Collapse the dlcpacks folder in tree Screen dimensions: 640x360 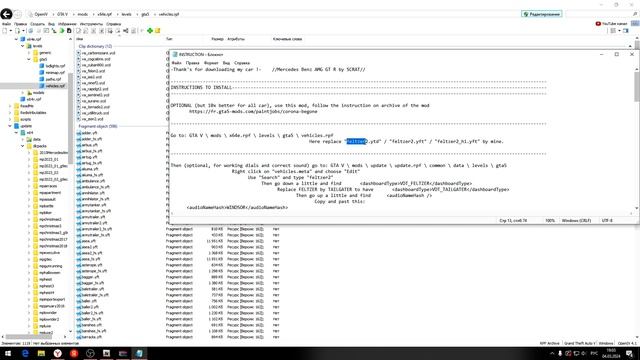pyautogui.click(x=23, y=146)
